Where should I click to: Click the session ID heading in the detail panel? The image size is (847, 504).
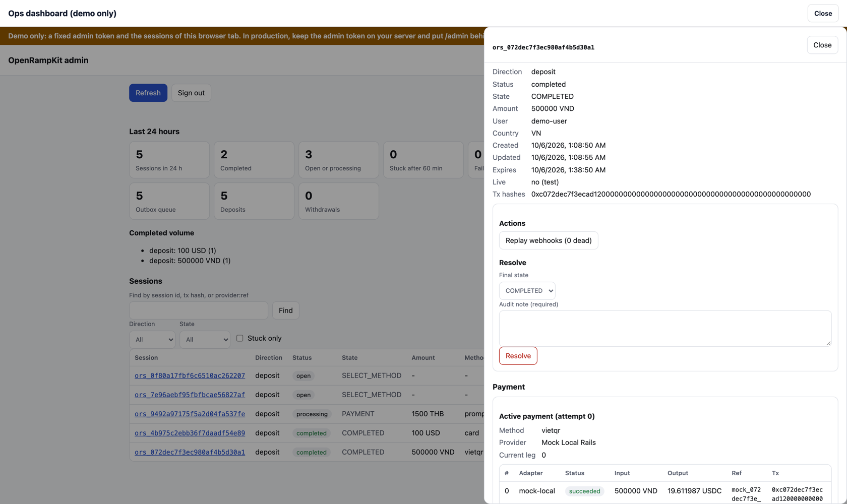click(543, 47)
